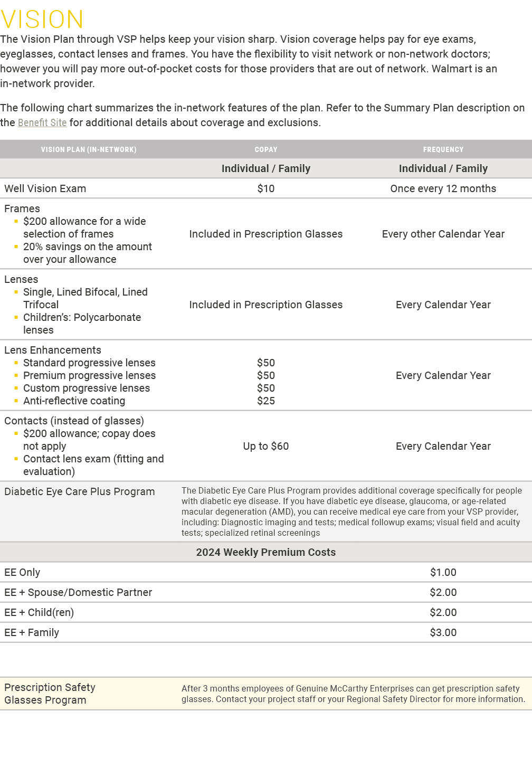Select the Well Vision Exam row label
The image size is (532, 777).
45,188
